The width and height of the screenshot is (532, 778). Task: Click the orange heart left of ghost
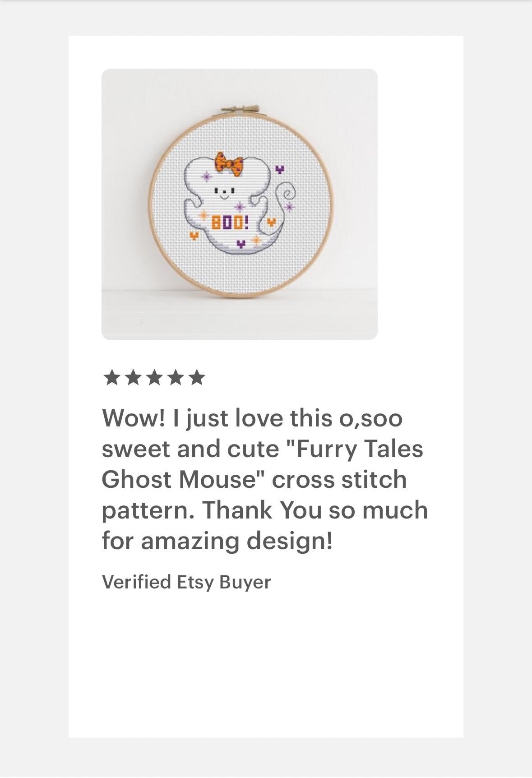coord(194,236)
